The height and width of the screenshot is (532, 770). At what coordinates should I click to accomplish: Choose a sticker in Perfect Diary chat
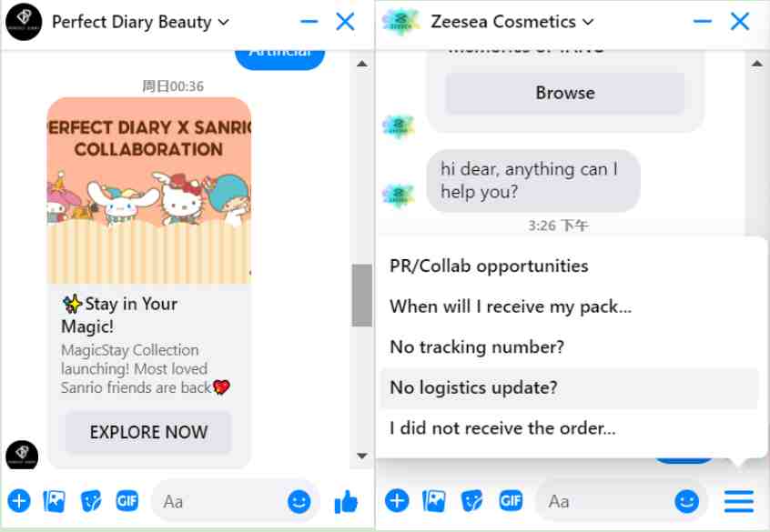[x=91, y=501]
